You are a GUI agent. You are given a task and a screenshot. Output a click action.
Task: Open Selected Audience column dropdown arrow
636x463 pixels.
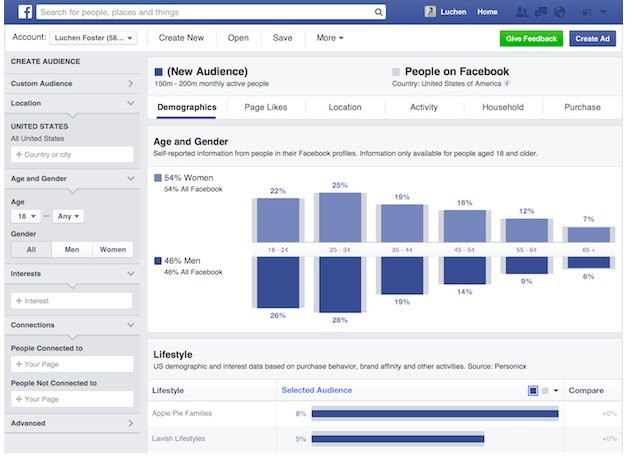click(x=556, y=390)
